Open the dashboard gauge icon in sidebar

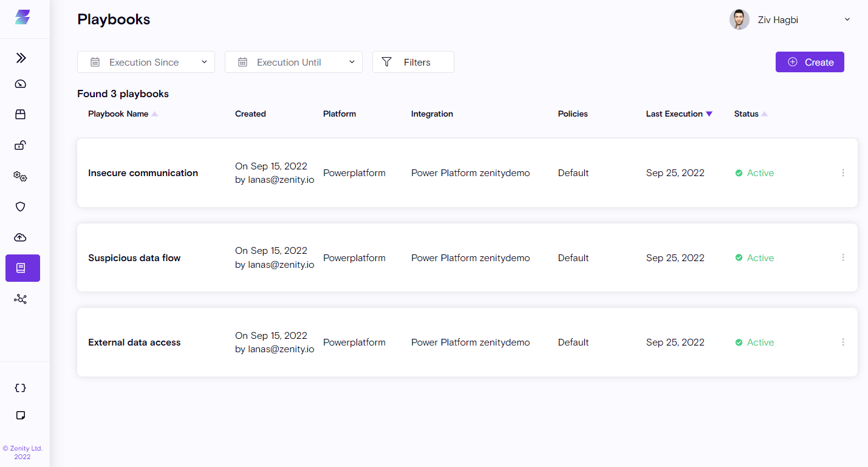point(21,84)
